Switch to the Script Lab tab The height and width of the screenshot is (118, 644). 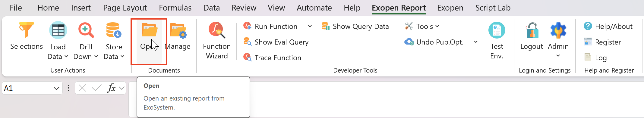pos(493,8)
